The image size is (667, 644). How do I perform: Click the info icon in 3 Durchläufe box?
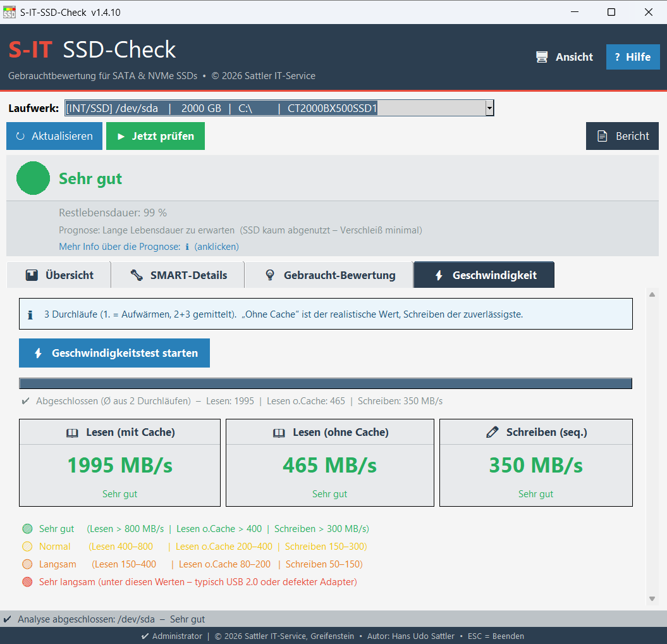point(30,315)
